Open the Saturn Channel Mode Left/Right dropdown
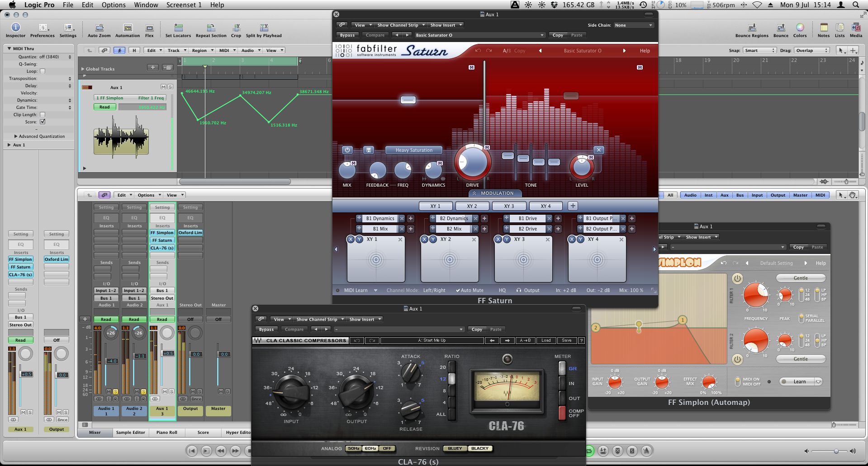868x466 pixels. (434, 290)
